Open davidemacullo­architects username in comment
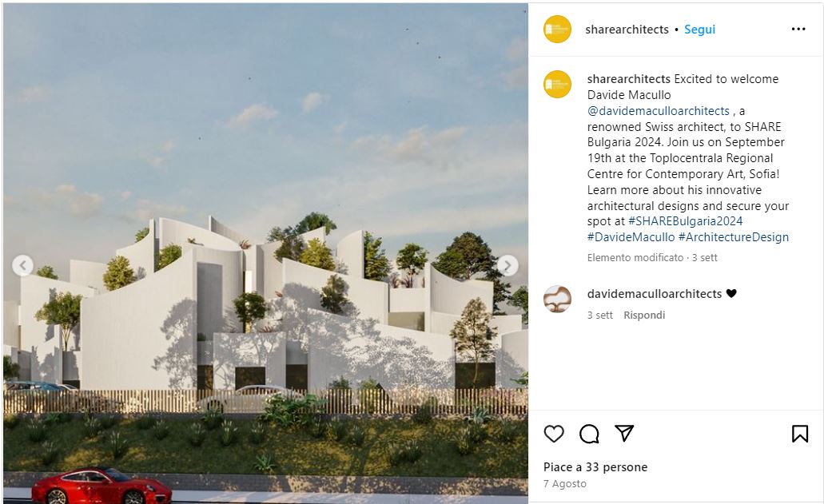The height and width of the screenshot is (504, 824). (655, 294)
